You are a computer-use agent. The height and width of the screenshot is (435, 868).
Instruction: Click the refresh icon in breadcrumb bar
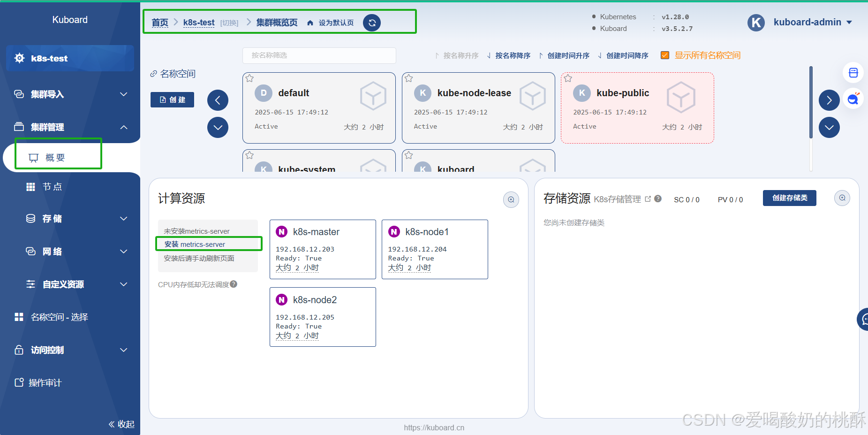point(372,23)
